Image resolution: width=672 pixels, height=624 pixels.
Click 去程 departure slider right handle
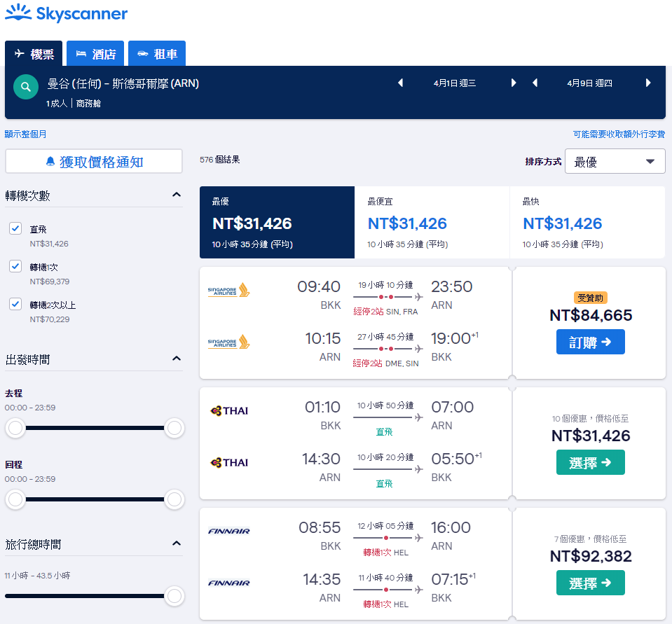click(x=174, y=428)
